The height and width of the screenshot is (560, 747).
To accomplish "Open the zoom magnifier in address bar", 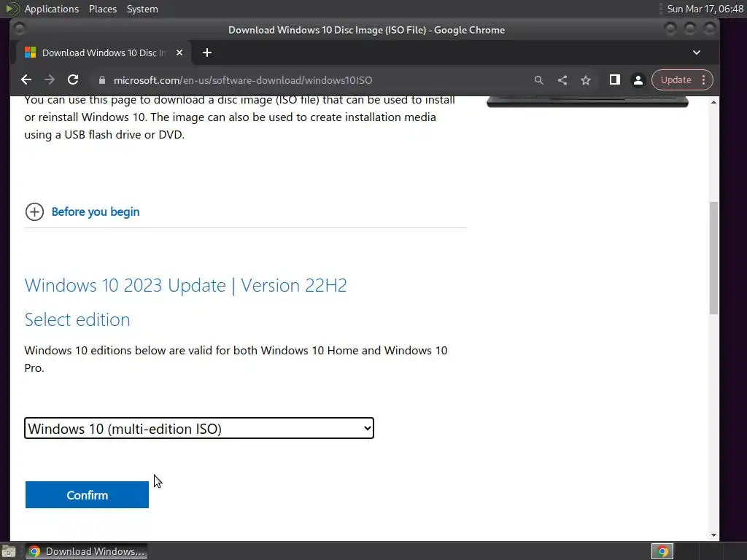I will coord(539,80).
